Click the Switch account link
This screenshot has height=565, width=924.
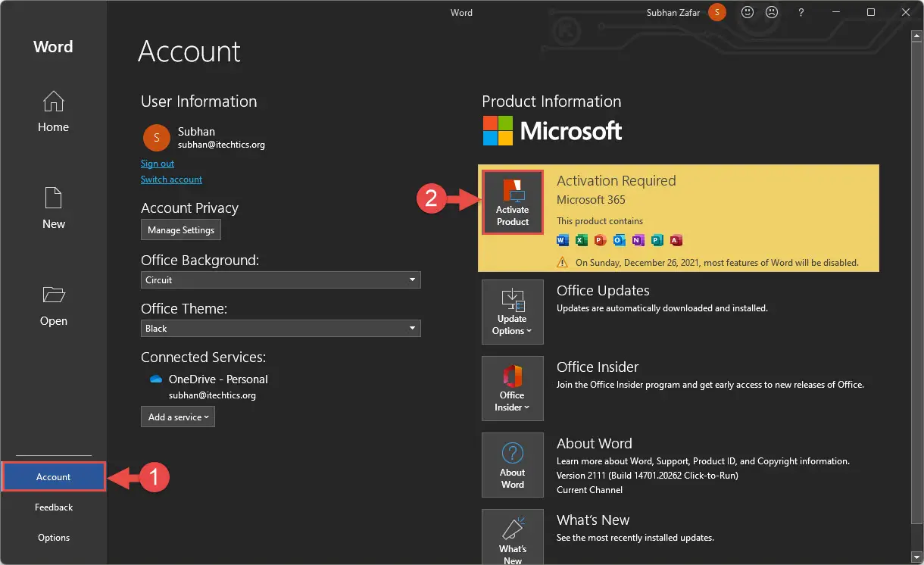(x=171, y=179)
